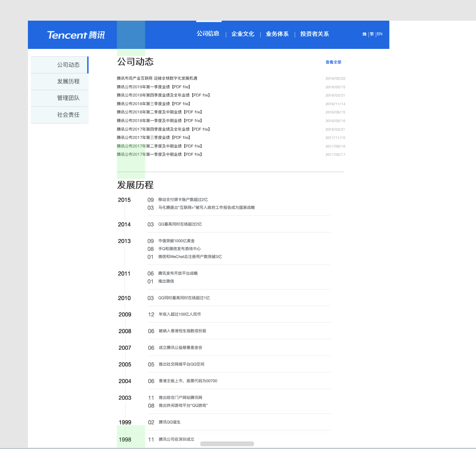Open 腾讯公布2018年第四季度业绩及全年业绩 PDF link
476x449 pixels.
(164, 95)
